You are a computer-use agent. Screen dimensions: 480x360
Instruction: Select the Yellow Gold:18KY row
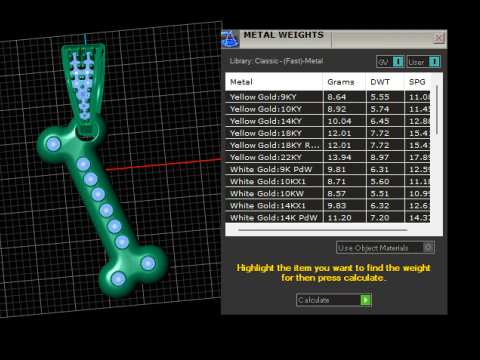click(x=328, y=133)
